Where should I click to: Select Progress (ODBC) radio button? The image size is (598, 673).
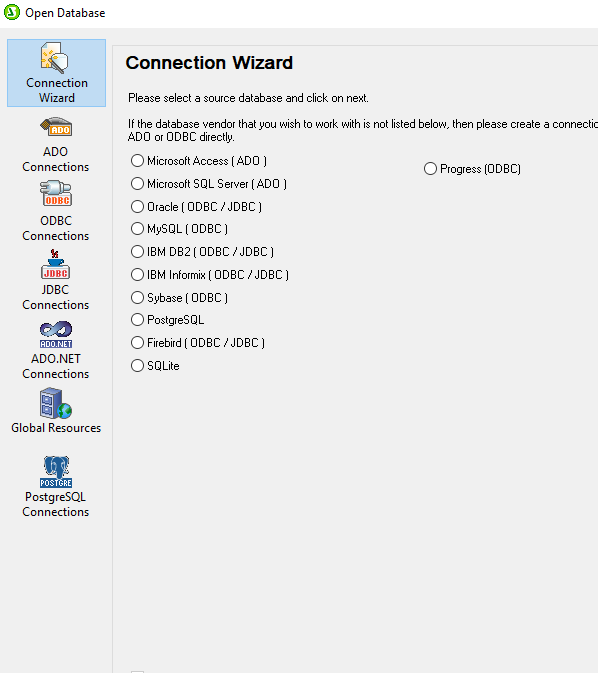pos(430,169)
